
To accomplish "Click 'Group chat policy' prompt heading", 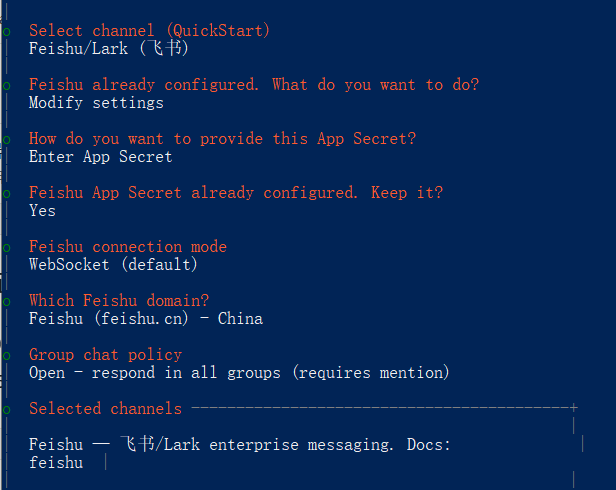I will click(105, 354).
